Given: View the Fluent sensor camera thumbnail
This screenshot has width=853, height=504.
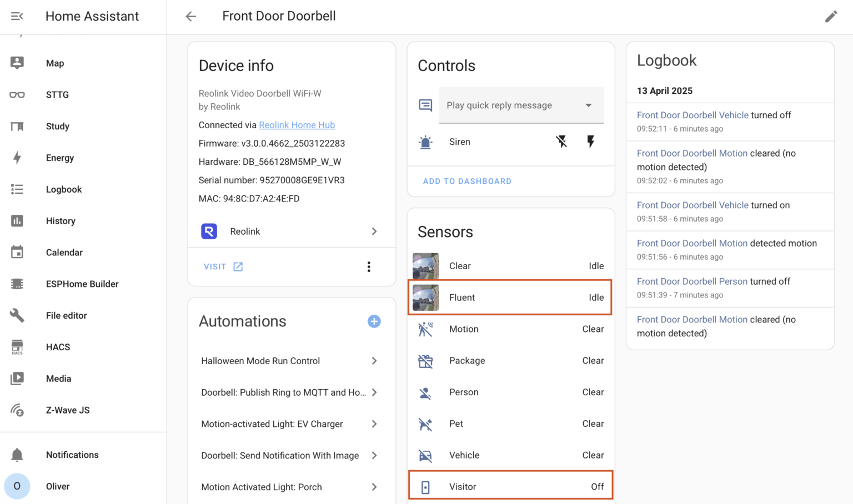Looking at the screenshot, I should (x=425, y=297).
